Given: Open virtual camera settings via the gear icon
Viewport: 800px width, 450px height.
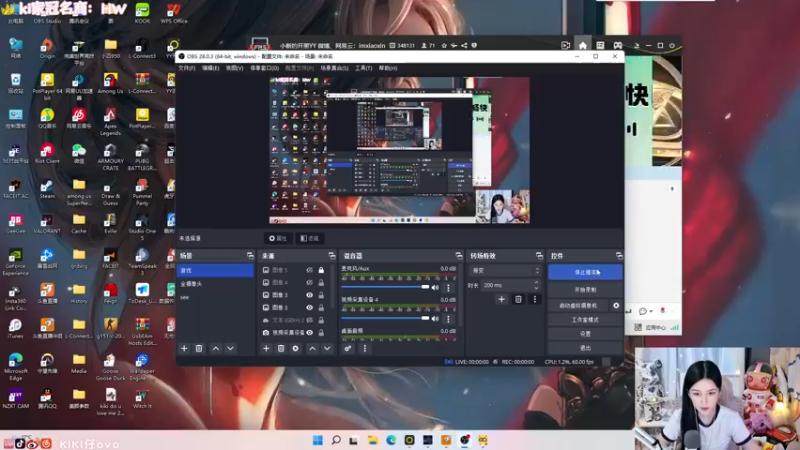Looking at the screenshot, I should (x=616, y=305).
